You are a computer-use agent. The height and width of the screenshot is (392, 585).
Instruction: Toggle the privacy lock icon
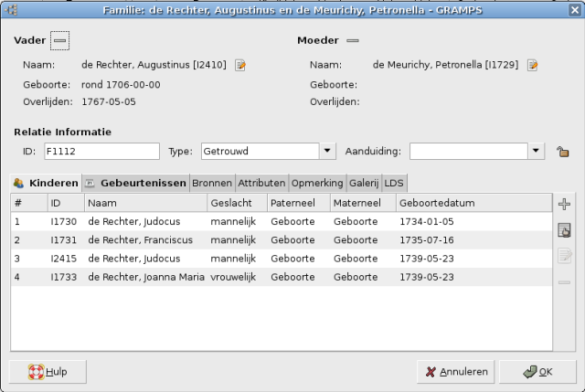point(563,152)
